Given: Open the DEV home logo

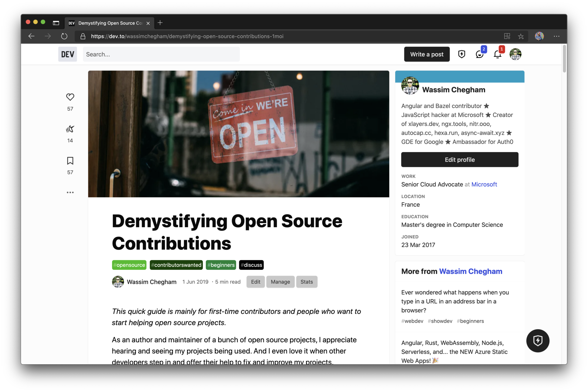Looking at the screenshot, I should tap(67, 54).
